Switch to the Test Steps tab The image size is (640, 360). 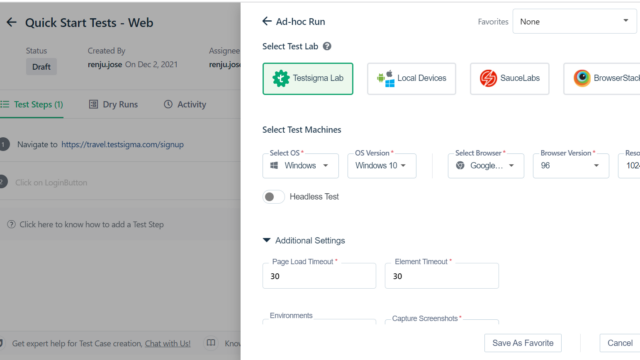point(32,104)
